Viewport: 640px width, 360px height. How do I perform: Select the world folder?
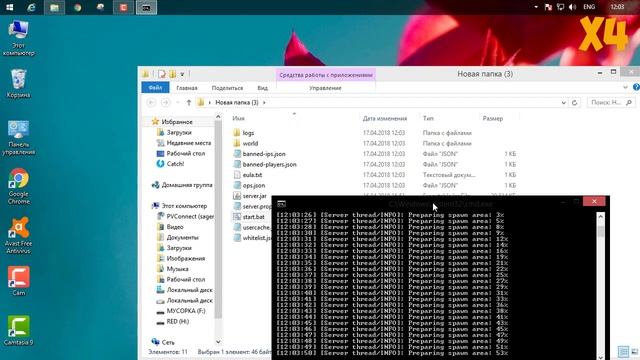[x=250, y=144]
